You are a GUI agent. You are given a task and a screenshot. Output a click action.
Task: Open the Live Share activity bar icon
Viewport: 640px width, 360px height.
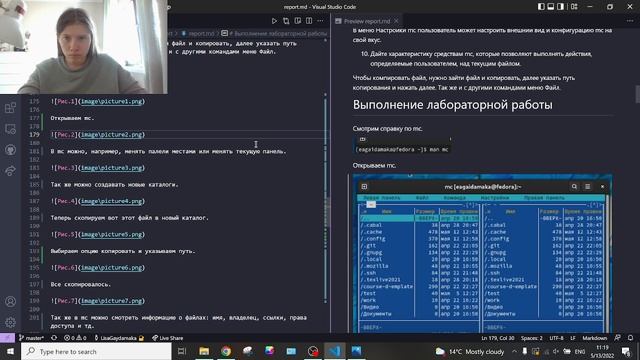10,171
